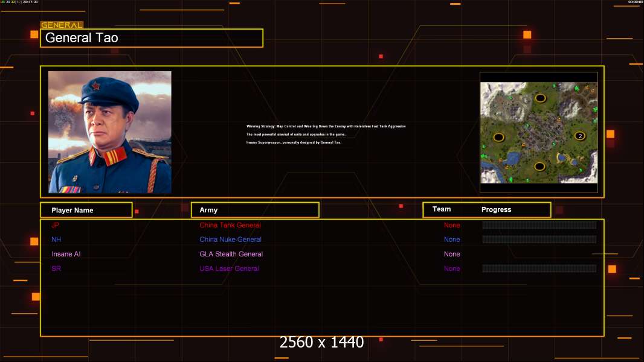Select the Insane AI player row
The width and height of the screenshot is (644, 362).
(66, 254)
